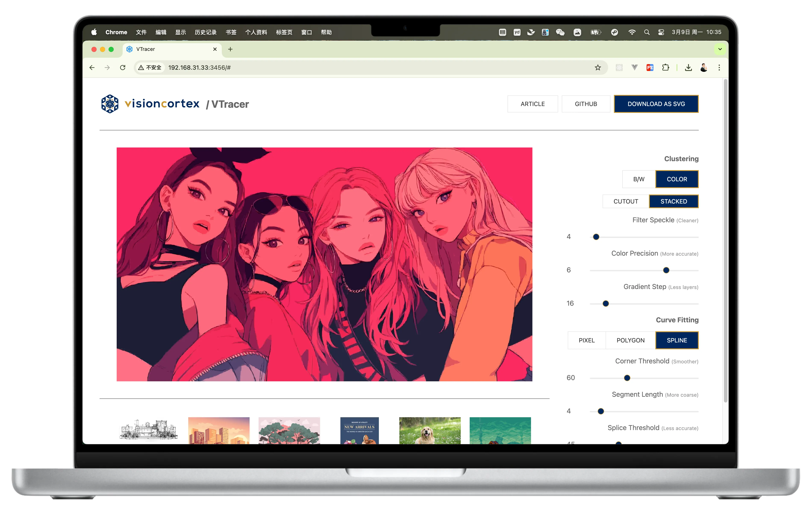812x513 pixels.
Task: Open the 显示 menu
Action: point(180,32)
